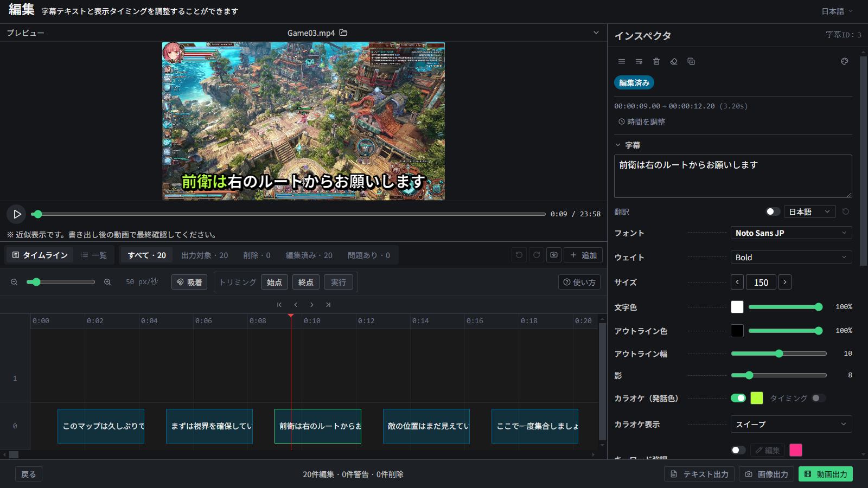Image resolution: width=868 pixels, height=488 pixels.
Task: Click the duplicate subtitle icon
Action: [691, 61]
